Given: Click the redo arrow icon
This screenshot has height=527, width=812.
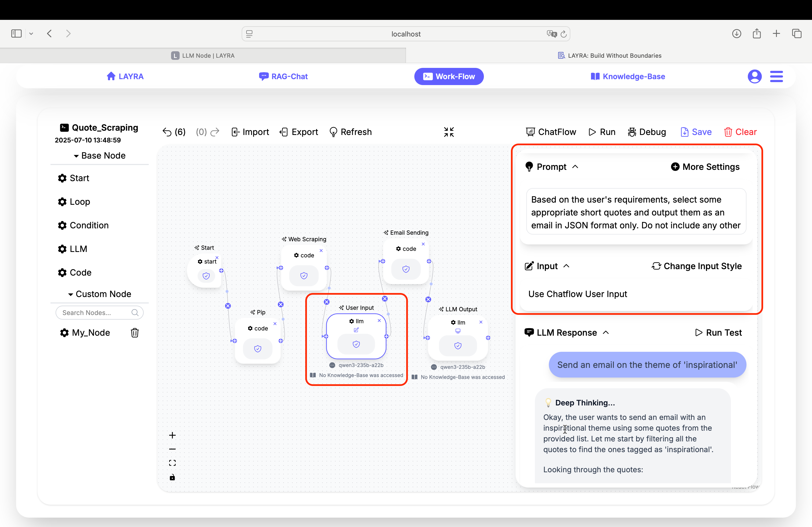Looking at the screenshot, I should coord(215,132).
